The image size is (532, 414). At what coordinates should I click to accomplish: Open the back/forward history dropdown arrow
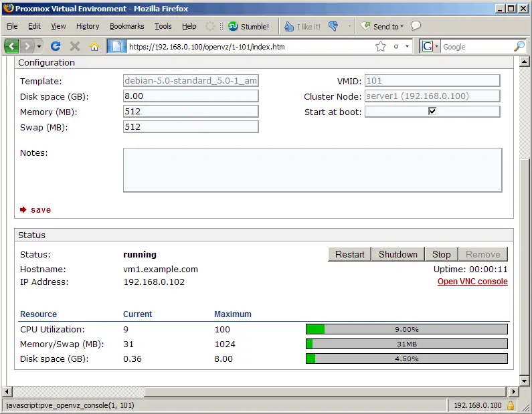(x=39, y=46)
